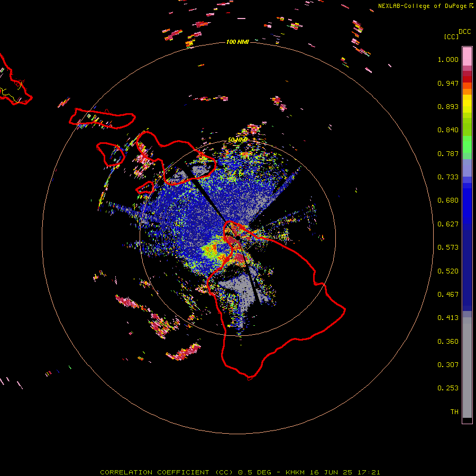Click the 0.413 scale value
Viewport: 476px width, 476px height.
click(448, 318)
